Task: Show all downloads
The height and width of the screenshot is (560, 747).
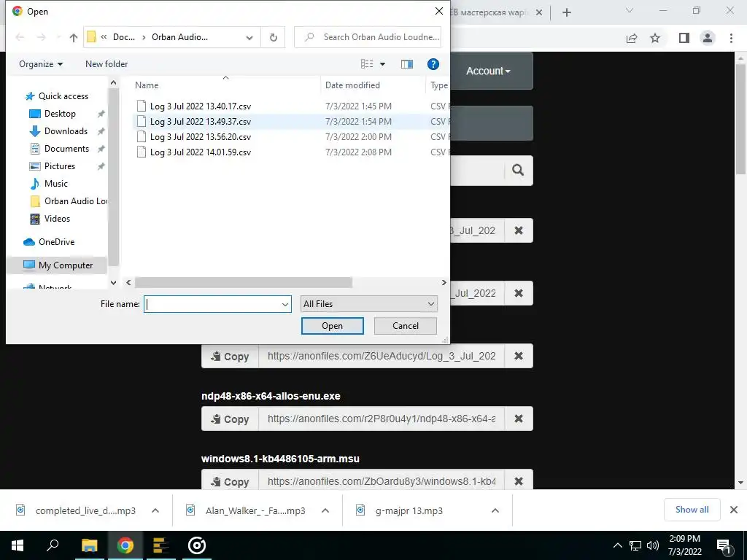Action: (x=692, y=510)
